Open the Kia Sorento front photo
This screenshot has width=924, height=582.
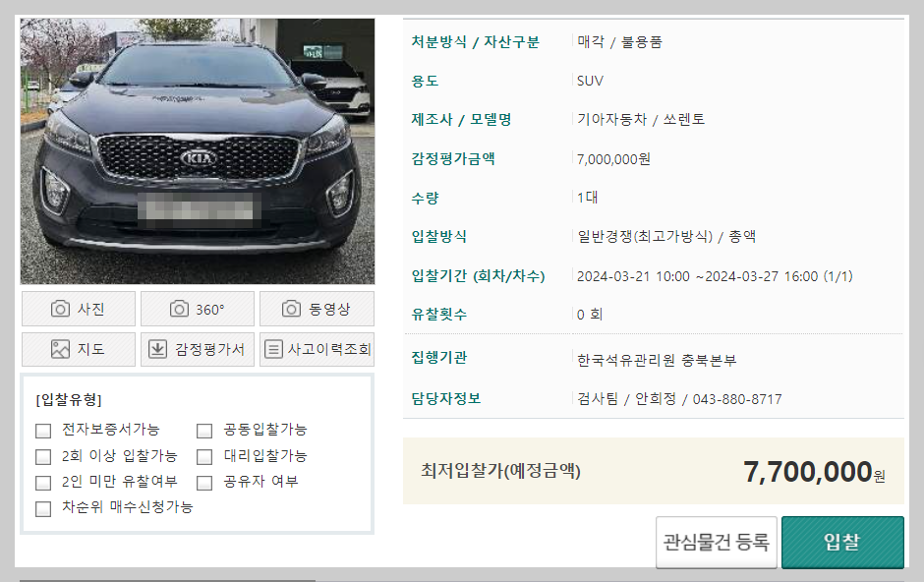[196, 150]
